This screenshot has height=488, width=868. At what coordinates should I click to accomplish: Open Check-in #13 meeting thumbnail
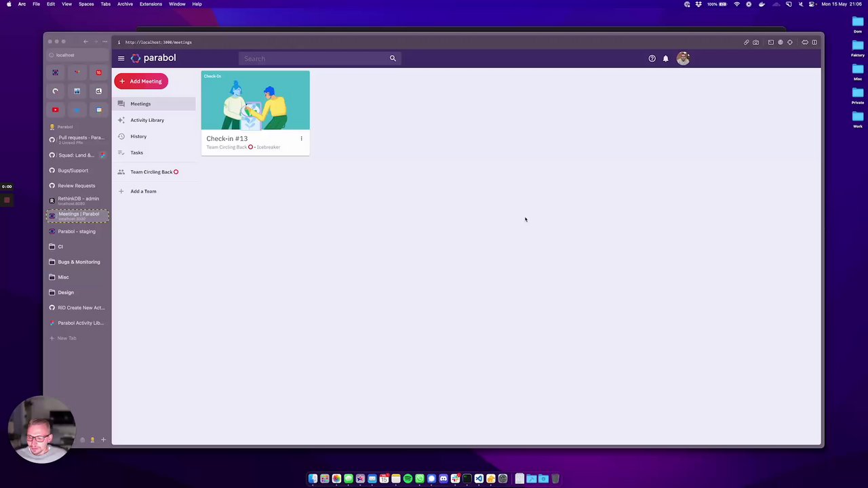point(256,100)
